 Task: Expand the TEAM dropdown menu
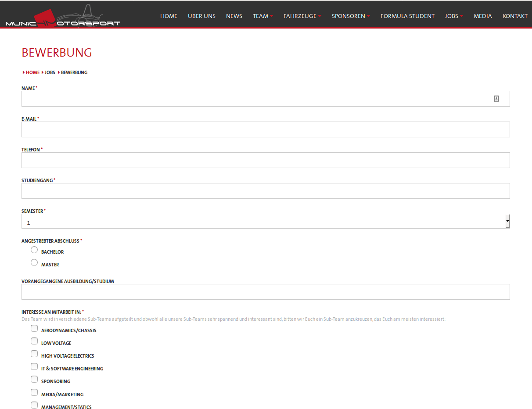tap(262, 16)
